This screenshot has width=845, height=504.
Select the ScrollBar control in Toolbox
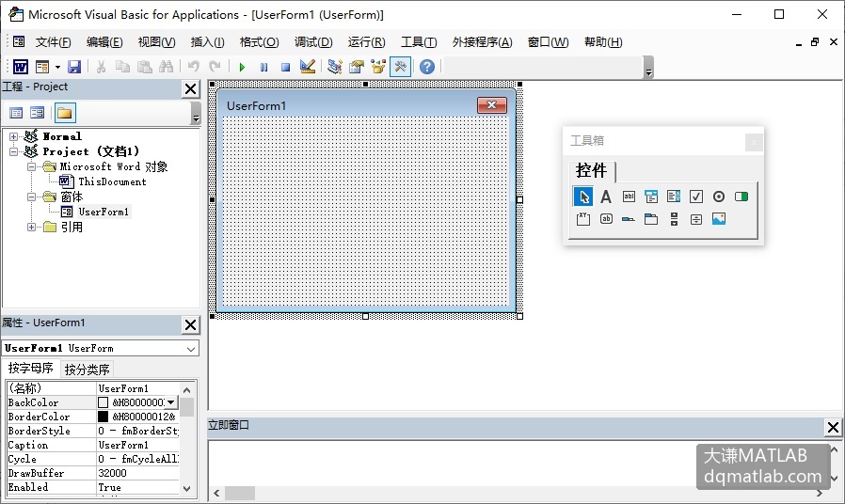[x=674, y=218]
